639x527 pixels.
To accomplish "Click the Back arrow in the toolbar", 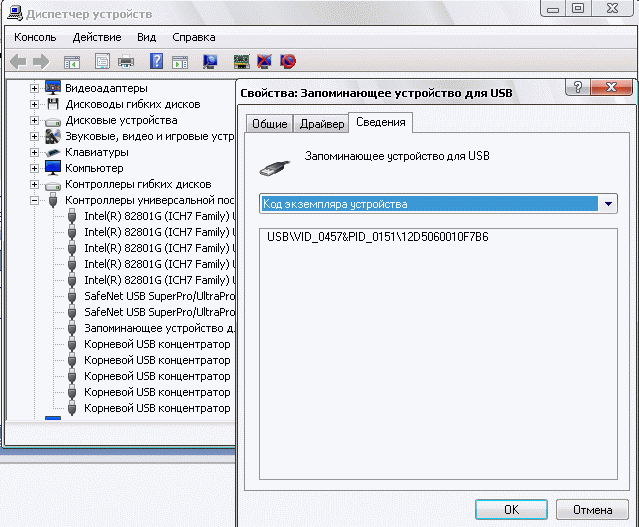I will click(x=18, y=62).
